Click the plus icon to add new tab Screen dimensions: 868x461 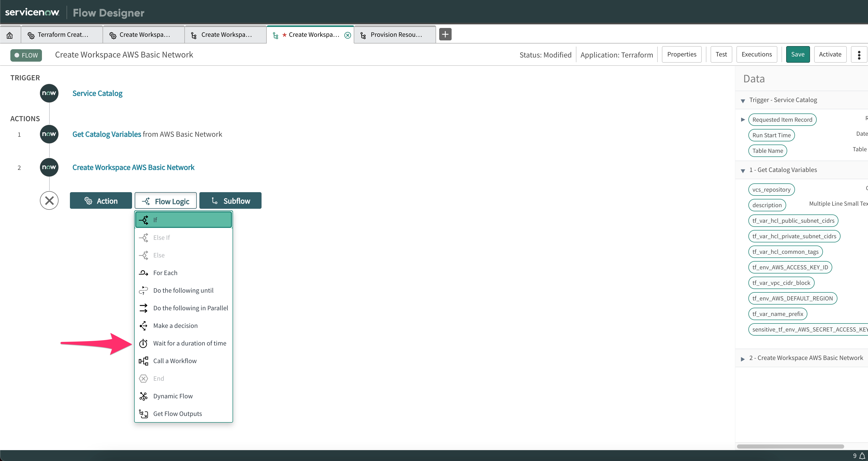coord(445,34)
